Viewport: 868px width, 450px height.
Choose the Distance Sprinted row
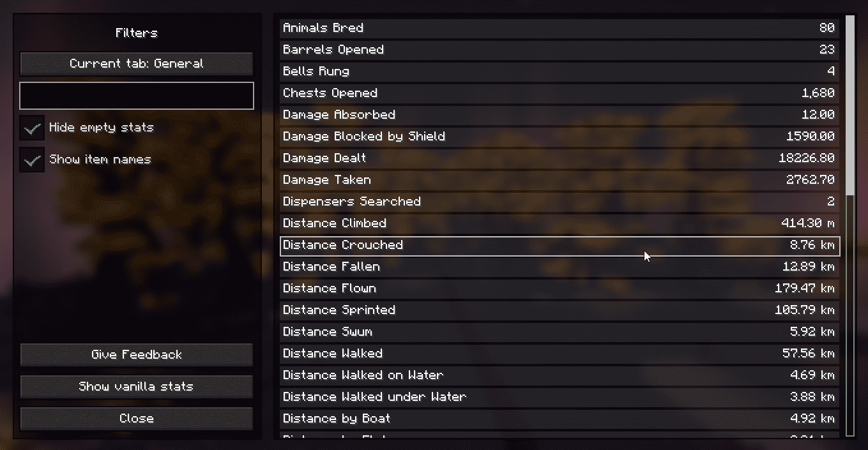point(560,310)
